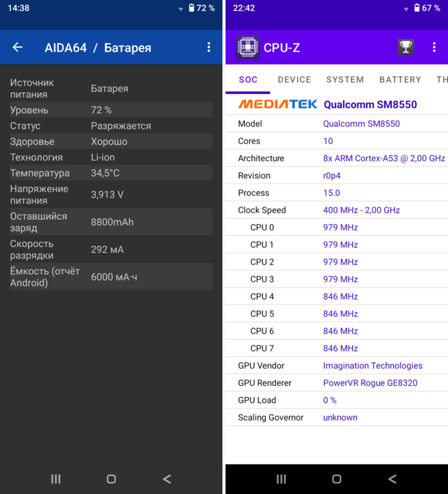Select the CPU 6 frequency row

(x=337, y=331)
